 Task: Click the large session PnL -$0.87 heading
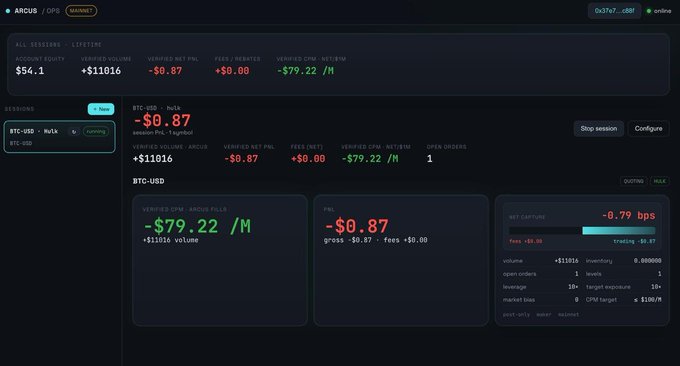point(162,121)
